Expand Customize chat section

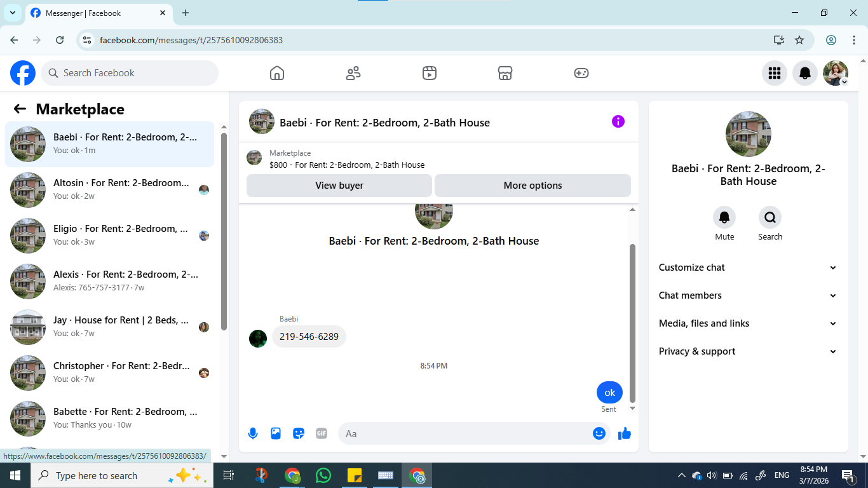(748, 268)
